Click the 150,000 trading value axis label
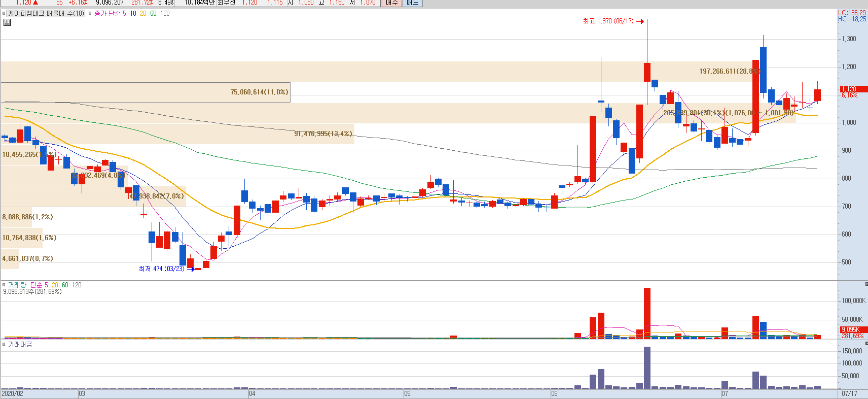868x399 pixels. [x=852, y=351]
